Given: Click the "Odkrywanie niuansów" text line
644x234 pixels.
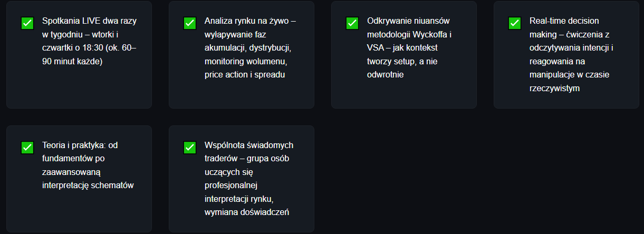Looking at the screenshot, I should click(409, 21).
